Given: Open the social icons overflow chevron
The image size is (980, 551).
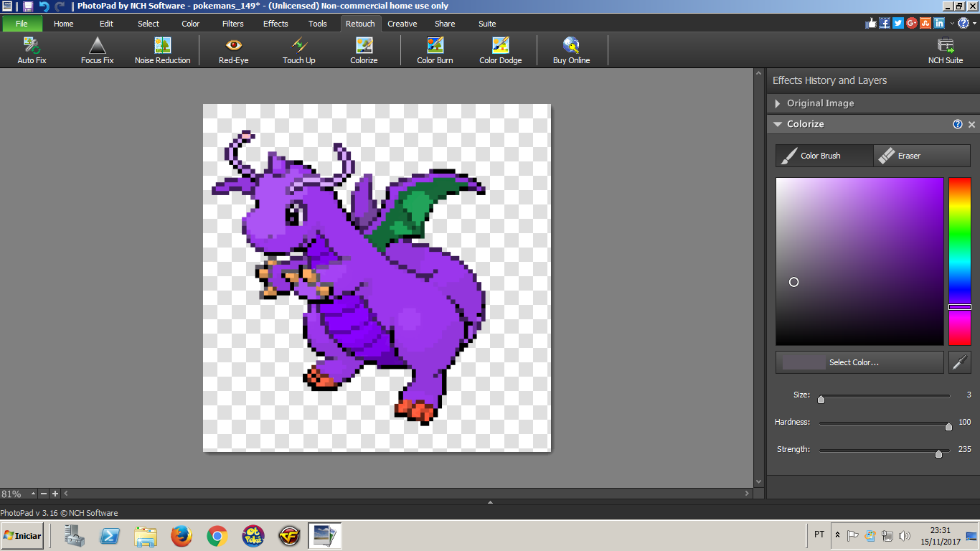Looking at the screenshot, I should point(952,23).
